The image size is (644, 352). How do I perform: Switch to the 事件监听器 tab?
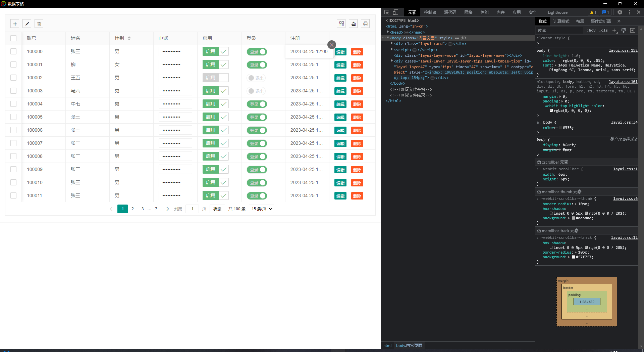[601, 21]
